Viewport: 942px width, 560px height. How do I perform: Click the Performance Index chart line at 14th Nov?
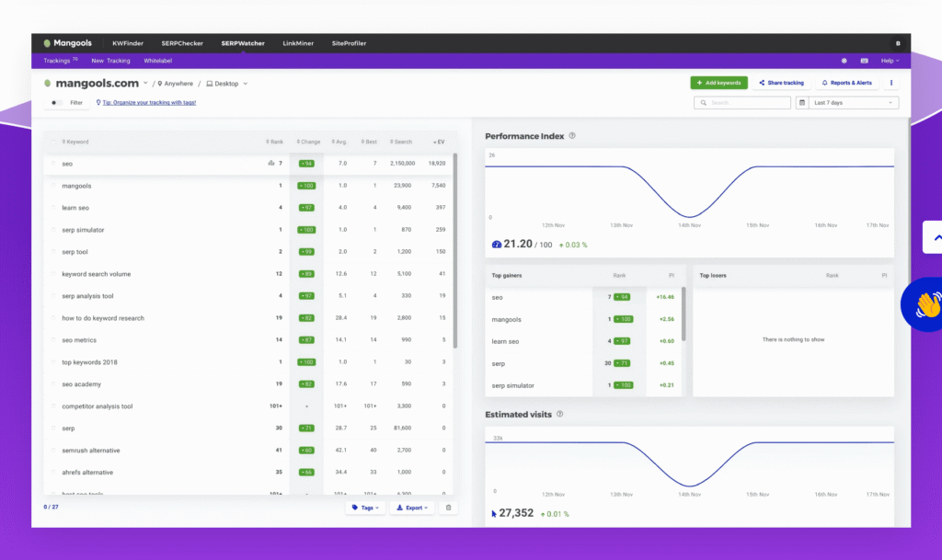690,217
